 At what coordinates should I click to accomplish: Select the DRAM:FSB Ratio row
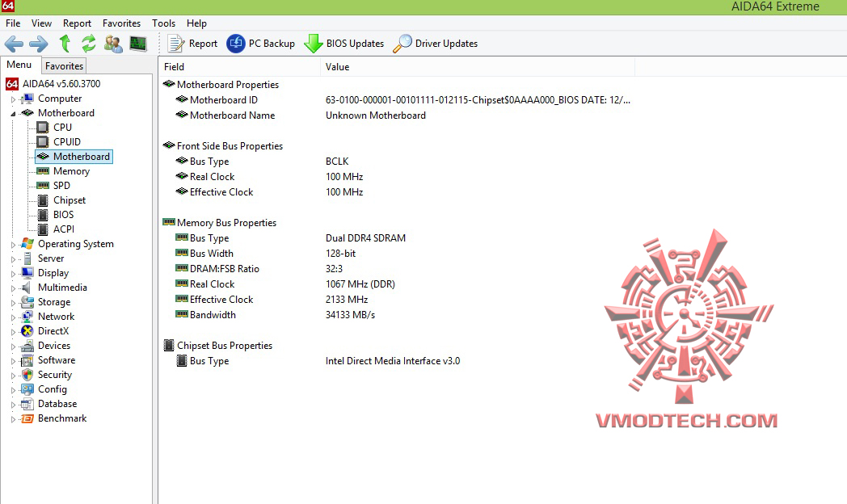(x=397, y=269)
